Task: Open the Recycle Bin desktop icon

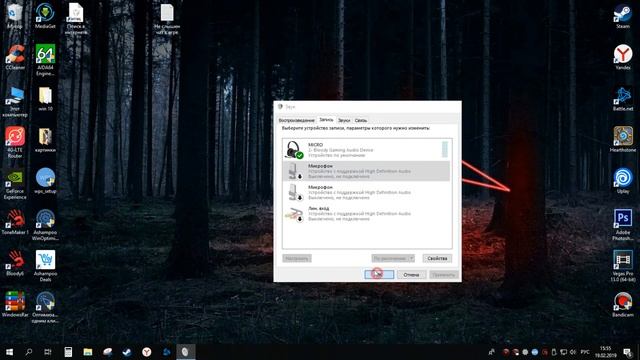Action: [x=15, y=16]
